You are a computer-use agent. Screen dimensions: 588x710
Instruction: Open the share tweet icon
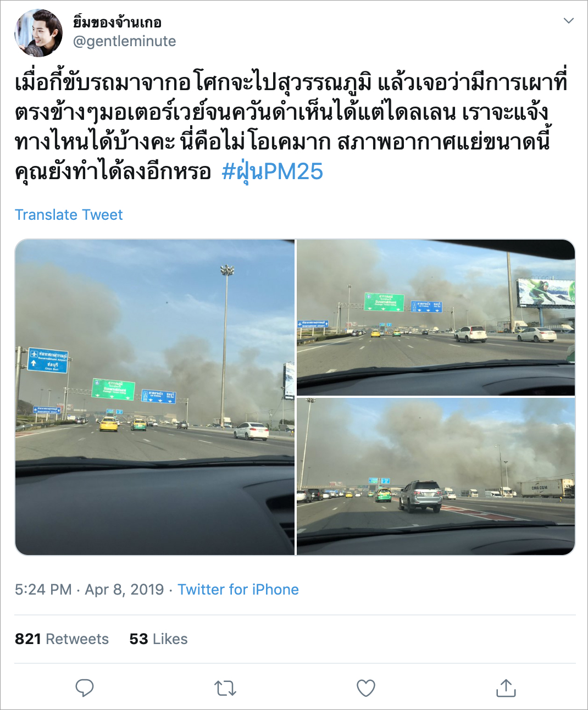point(506,687)
